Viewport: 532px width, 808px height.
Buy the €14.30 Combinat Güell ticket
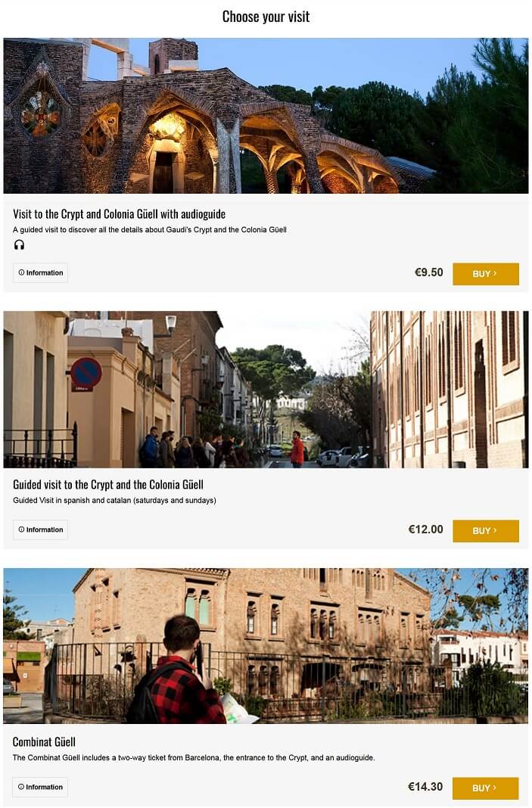pyautogui.click(x=486, y=788)
